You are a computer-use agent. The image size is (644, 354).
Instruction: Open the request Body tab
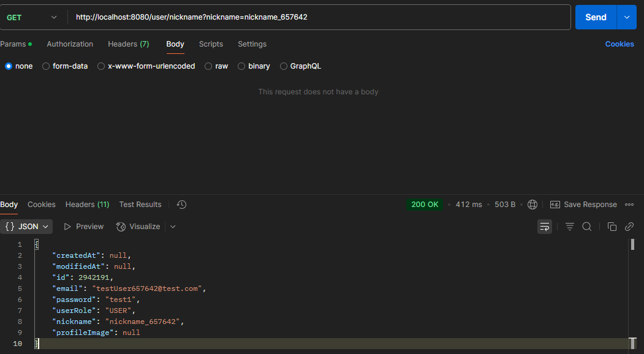175,44
